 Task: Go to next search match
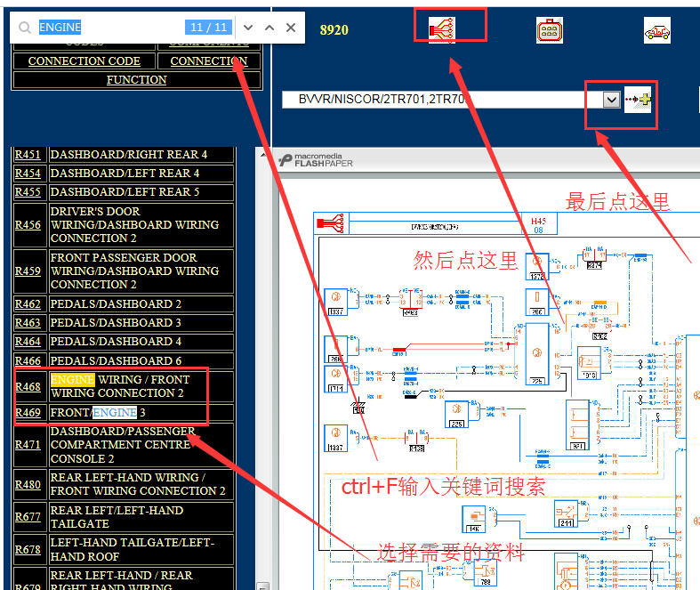[x=248, y=28]
